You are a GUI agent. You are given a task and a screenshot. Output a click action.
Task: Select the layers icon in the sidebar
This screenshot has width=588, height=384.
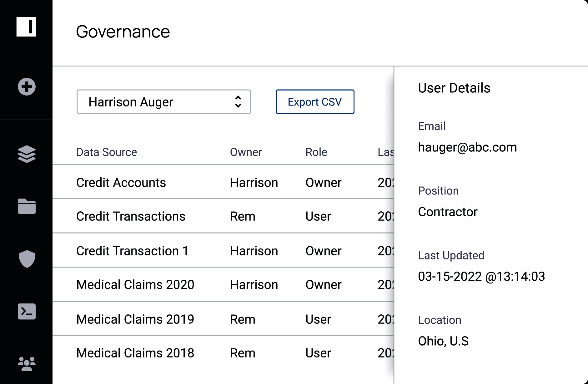pyautogui.click(x=27, y=153)
